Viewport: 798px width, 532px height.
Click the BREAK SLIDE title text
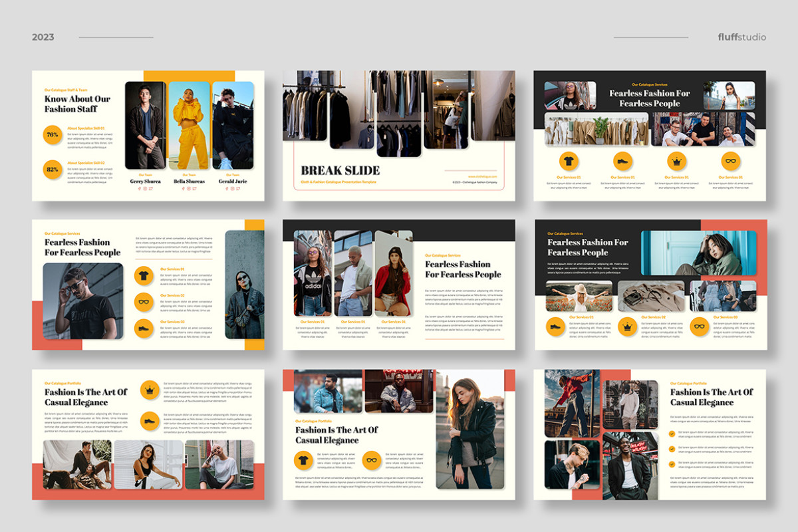(x=340, y=170)
